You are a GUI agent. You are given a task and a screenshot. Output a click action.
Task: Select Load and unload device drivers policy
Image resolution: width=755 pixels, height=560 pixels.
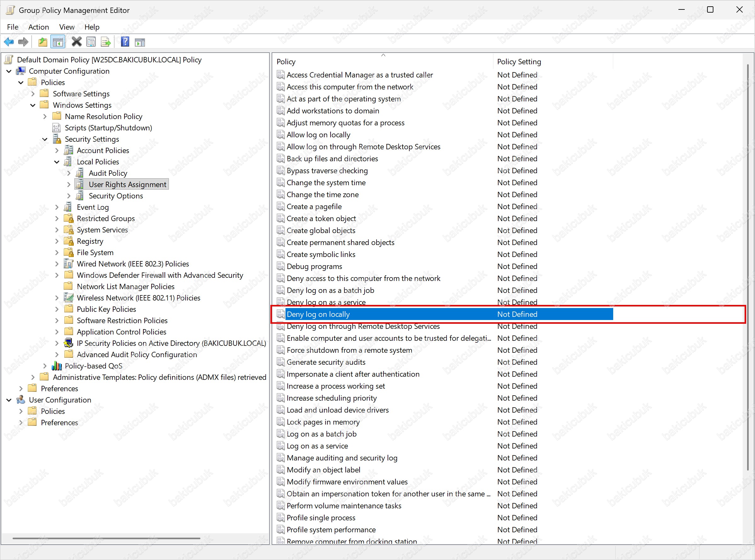(x=337, y=410)
